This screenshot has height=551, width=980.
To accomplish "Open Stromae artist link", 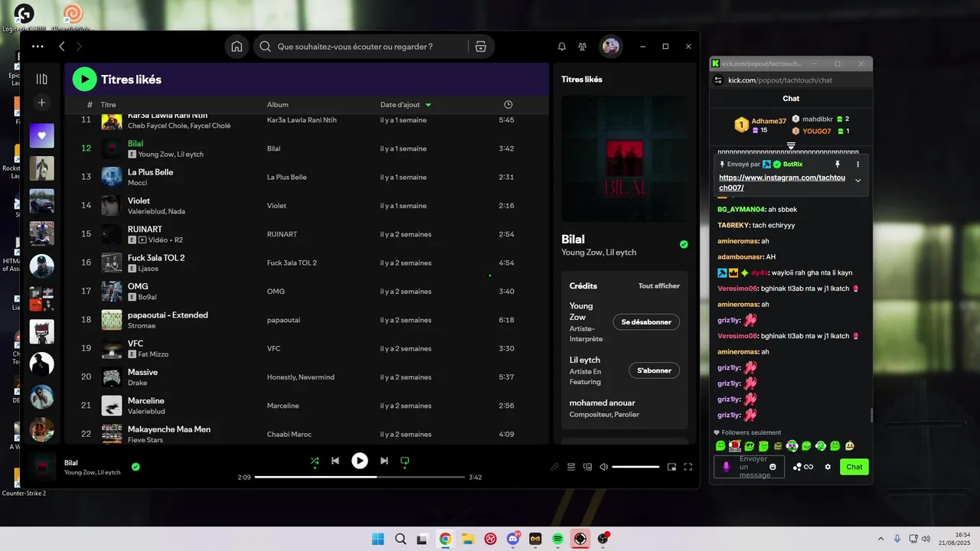I will point(141,326).
